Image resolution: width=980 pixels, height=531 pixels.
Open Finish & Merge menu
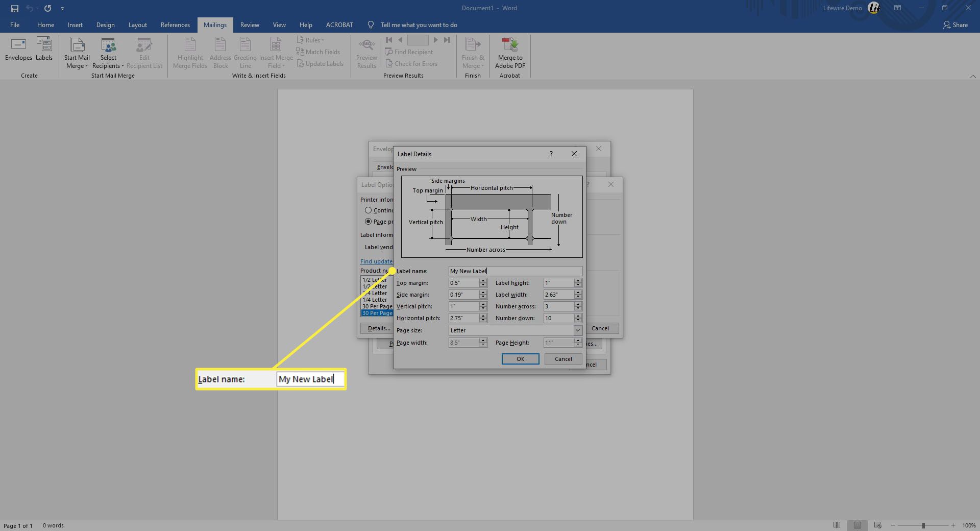(473, 53)
